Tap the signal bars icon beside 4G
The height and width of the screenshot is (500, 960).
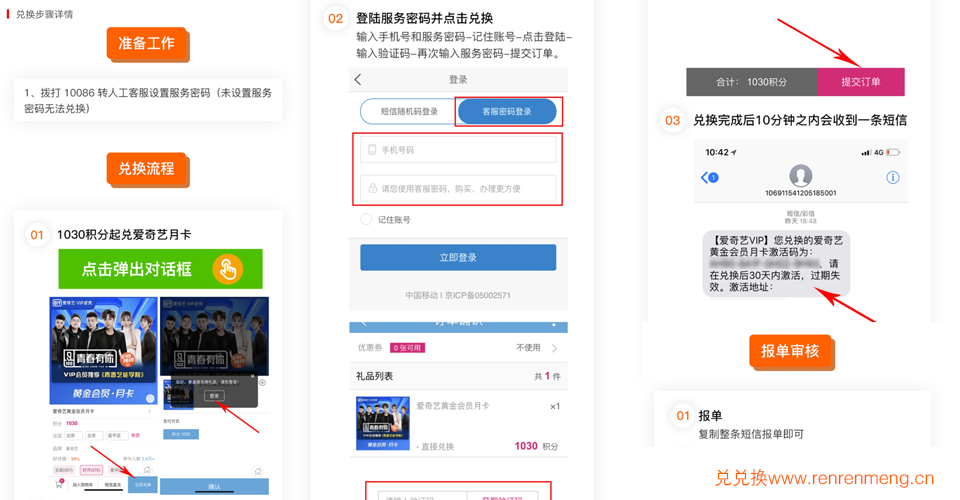866,152
